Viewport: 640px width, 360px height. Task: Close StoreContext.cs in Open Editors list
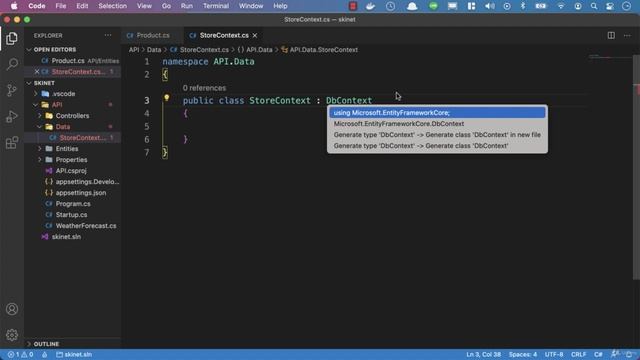pyautogui.click(x=37, y=72)
